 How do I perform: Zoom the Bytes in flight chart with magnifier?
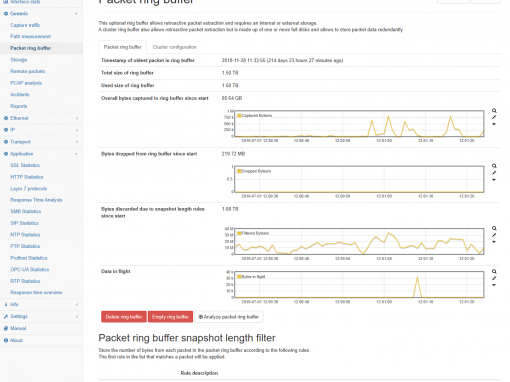pyautogui.click(x=494, y=272)
